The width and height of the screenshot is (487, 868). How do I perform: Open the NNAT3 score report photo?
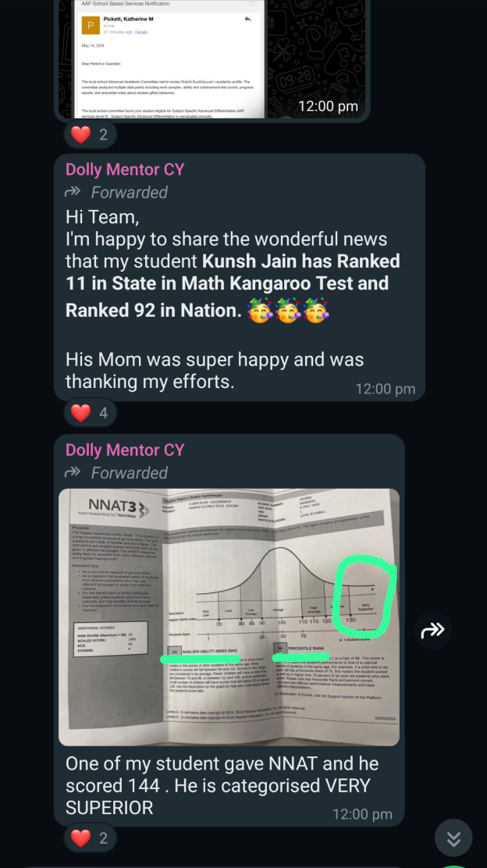click(x=229, y=617)
